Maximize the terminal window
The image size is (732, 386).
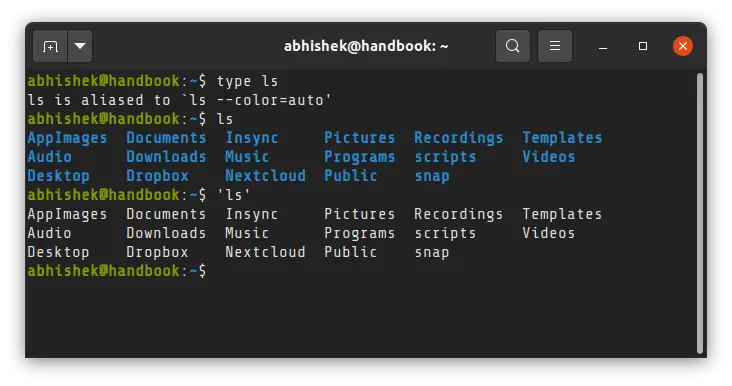[643, 46]
